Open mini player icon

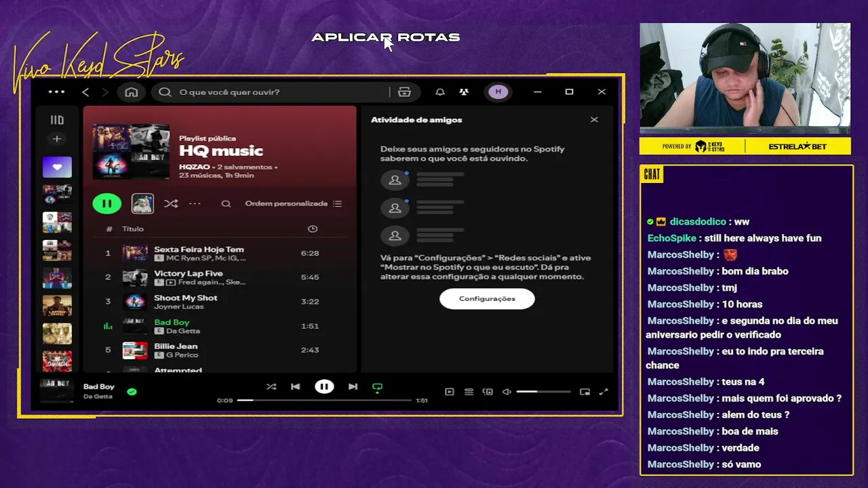585,392
